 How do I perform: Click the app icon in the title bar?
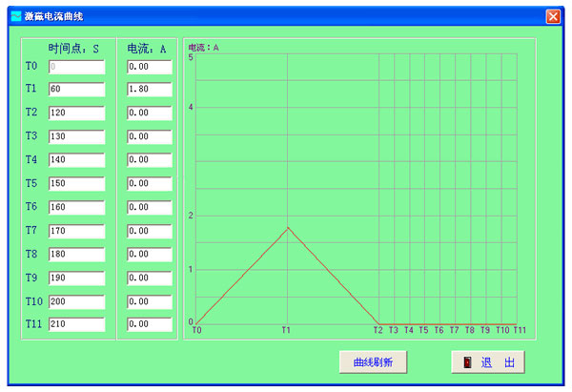(15, 16)
